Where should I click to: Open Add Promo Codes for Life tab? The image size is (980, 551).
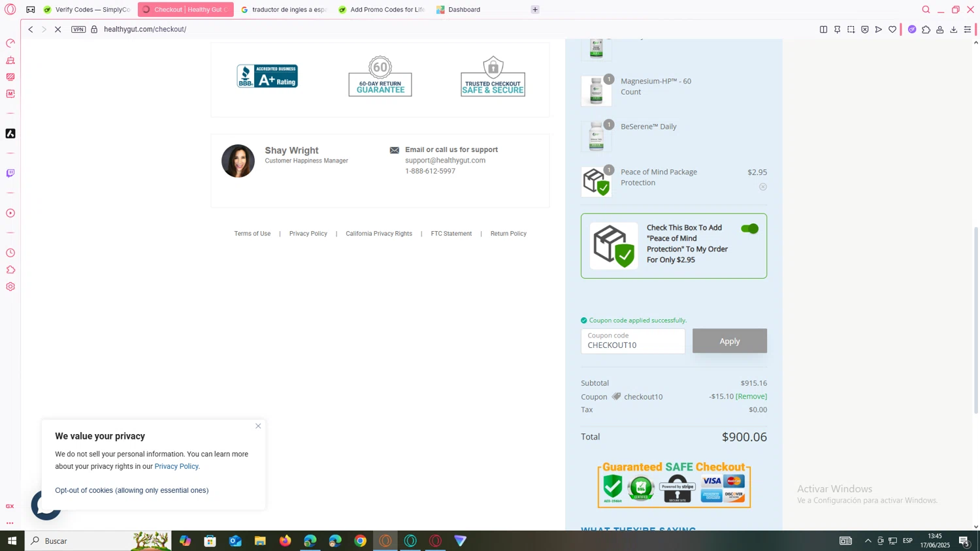382,10
